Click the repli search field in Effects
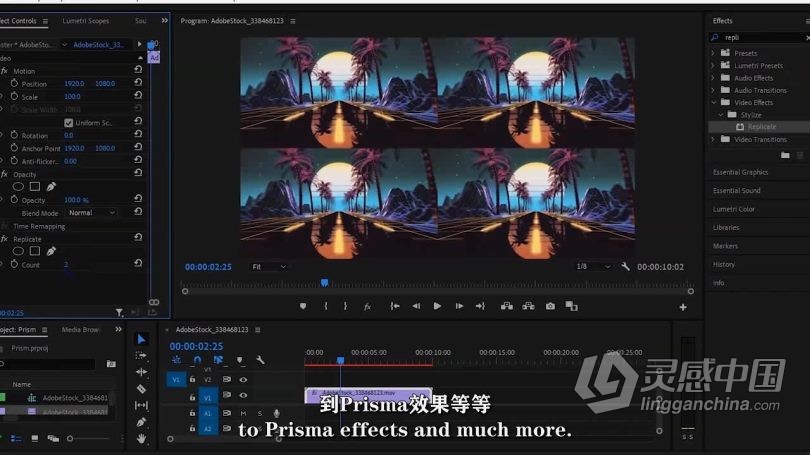The image size is (810, 455). click(x=761, y=38)
